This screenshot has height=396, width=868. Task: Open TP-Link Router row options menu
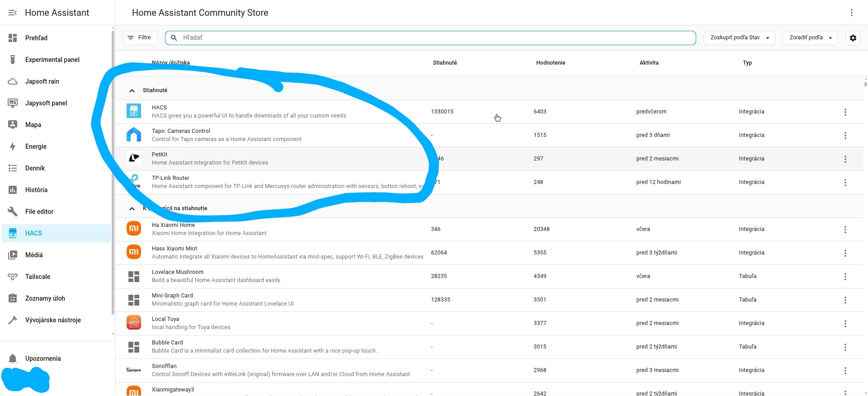[x=845, y=182]
